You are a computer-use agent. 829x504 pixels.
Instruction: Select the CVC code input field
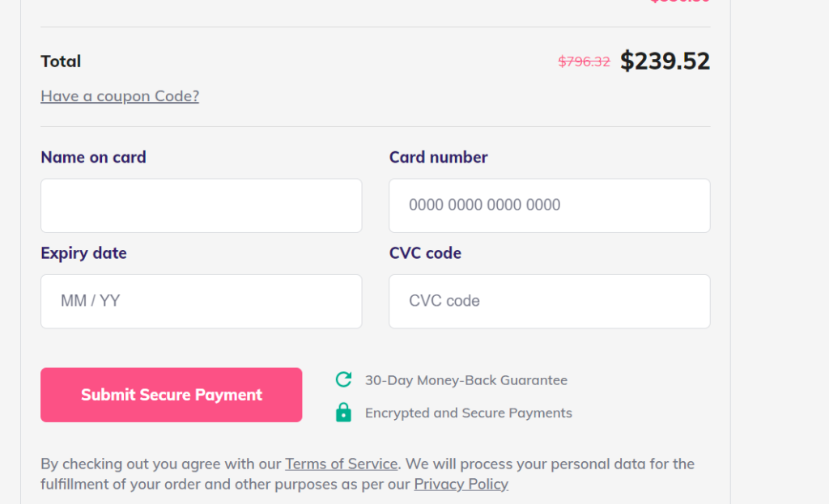(x=550, y=301)
